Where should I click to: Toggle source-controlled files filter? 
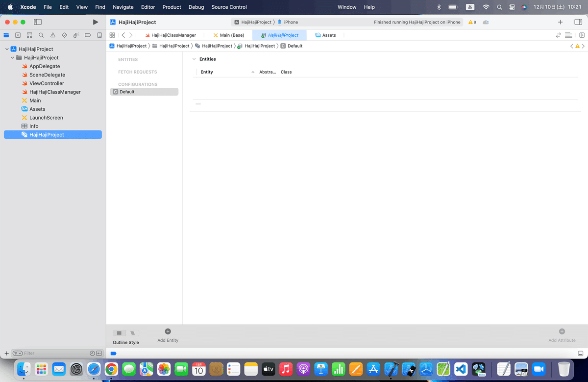99,353
